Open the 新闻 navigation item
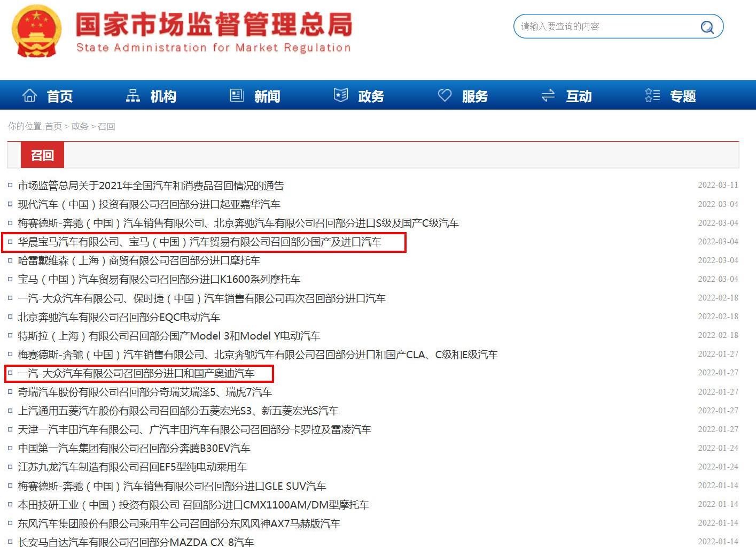 (x=267, y=96)
